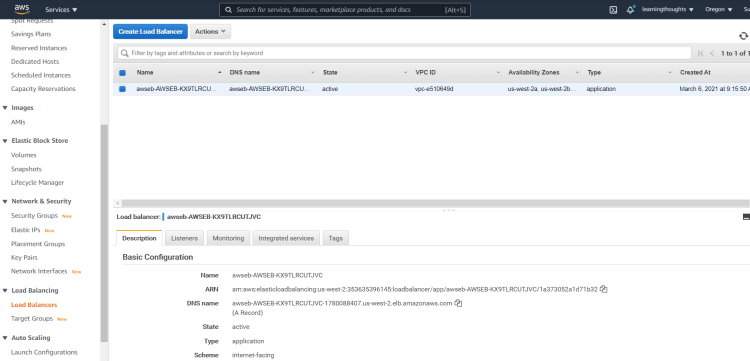Click the Create Load Balancer button
750x361 pixels.
pyautogui.click(x=151, y=32)
